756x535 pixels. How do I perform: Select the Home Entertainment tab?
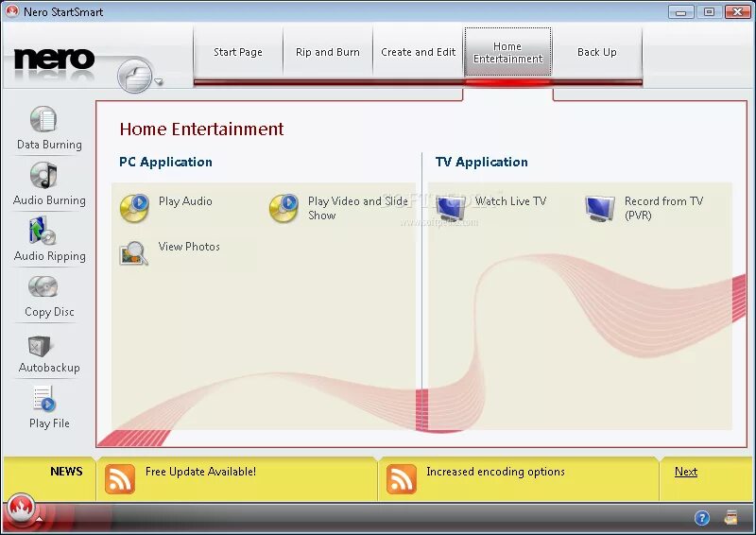tap(507, 52)
